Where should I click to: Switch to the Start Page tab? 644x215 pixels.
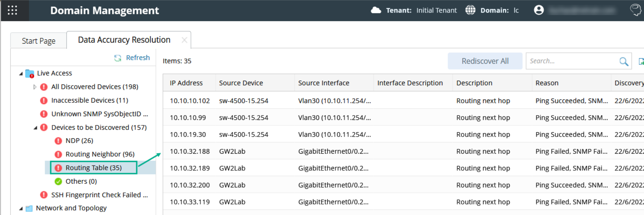39,41
